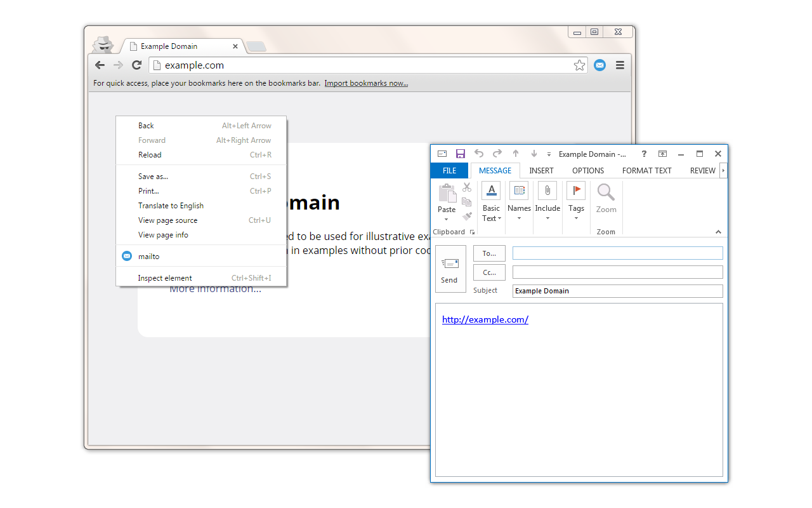Choose Translate to English in context menu
This screenshot has width=812, height=508.
tap(201, 206)
